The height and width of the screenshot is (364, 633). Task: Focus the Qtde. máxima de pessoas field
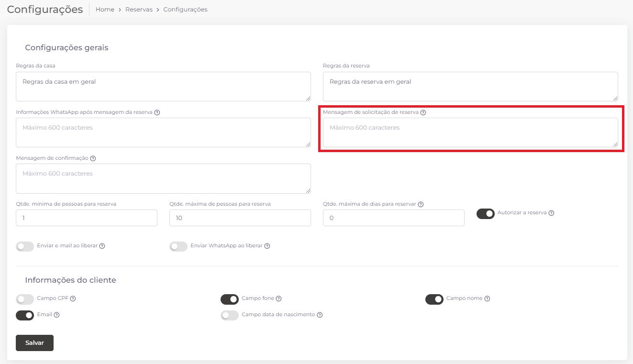[240, 218]
